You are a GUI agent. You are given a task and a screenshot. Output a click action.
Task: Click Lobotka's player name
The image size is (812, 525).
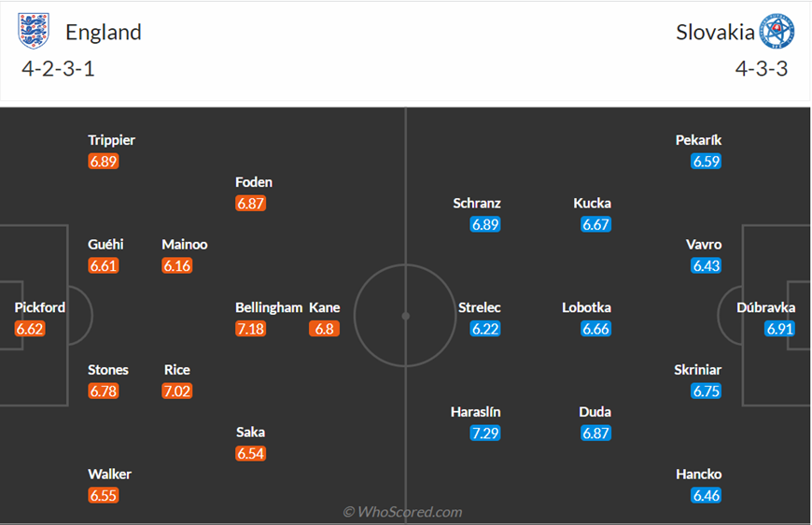point(587,307)
